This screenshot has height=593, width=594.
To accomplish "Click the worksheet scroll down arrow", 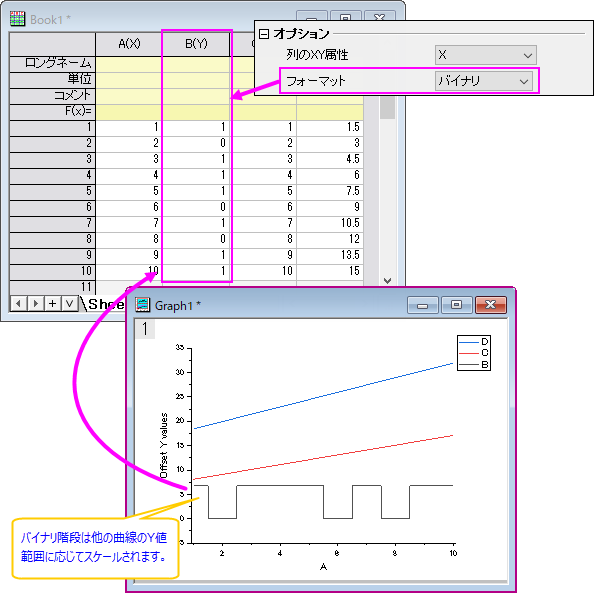I will 387,281.
